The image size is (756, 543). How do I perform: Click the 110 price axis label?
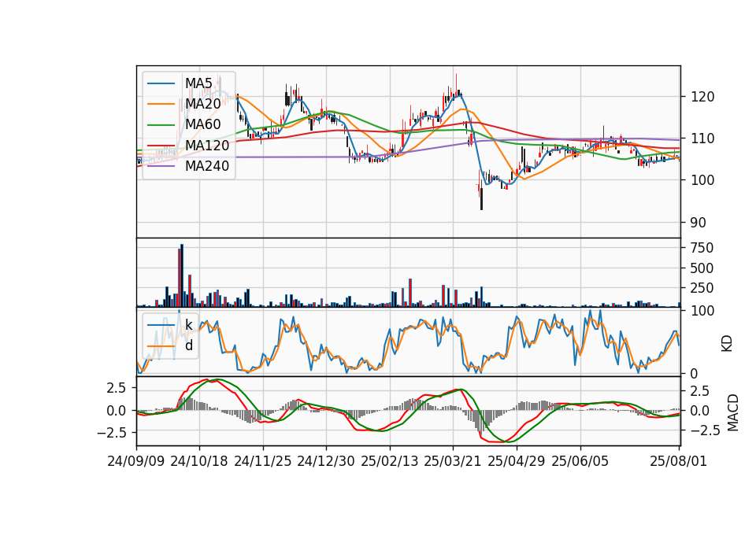tap(702, 139)
